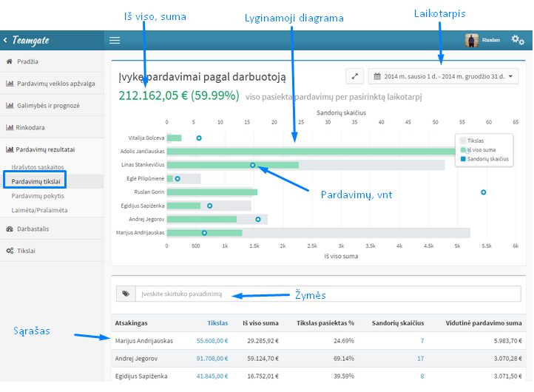Sort by Atsakingas column header
Image resolution: width=534 pixels, height=392 pixels.
[131, 323]
